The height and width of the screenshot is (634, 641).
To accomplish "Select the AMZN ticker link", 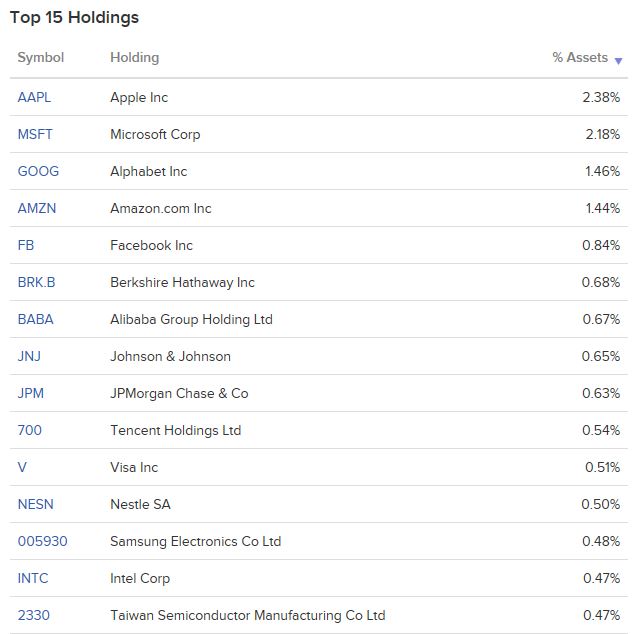I will point(37,208).
